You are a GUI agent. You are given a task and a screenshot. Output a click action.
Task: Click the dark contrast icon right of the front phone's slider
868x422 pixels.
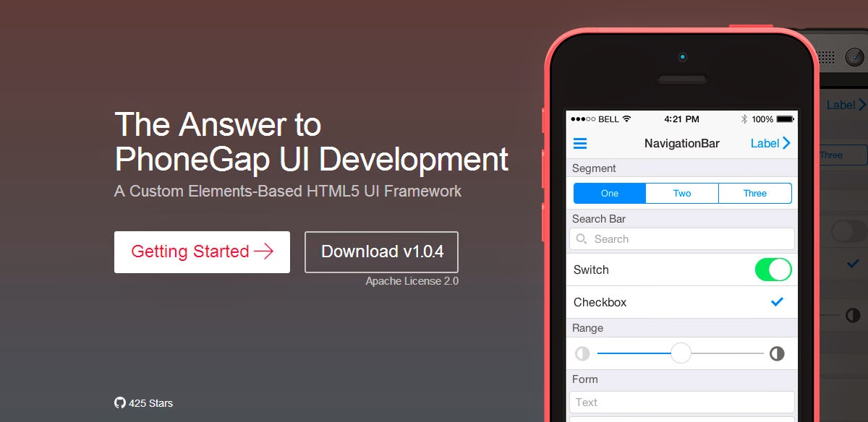[x=777, y=354]
